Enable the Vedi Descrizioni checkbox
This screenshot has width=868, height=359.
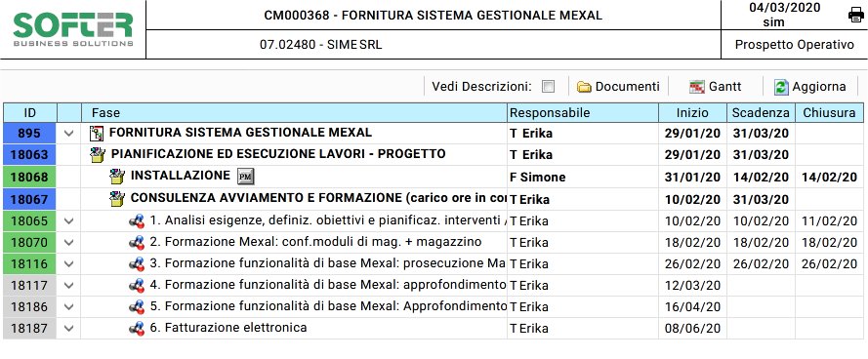click(548, 87)
